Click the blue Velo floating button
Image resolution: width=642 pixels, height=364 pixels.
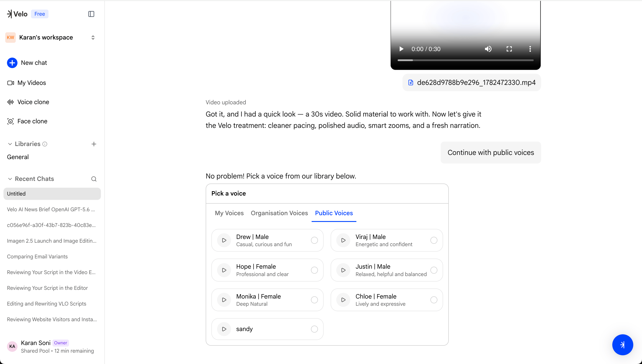pyautogui.click(x=623, y=345)
